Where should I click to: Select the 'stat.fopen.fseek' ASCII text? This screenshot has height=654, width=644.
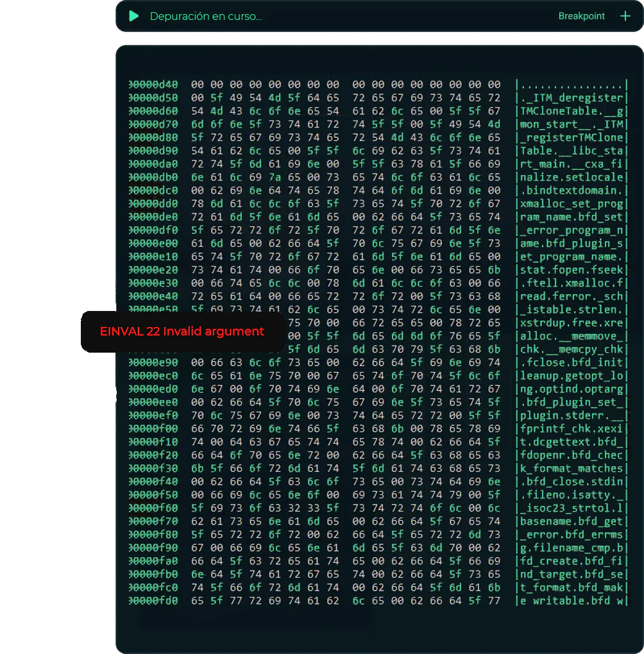[x=573, y=269]
